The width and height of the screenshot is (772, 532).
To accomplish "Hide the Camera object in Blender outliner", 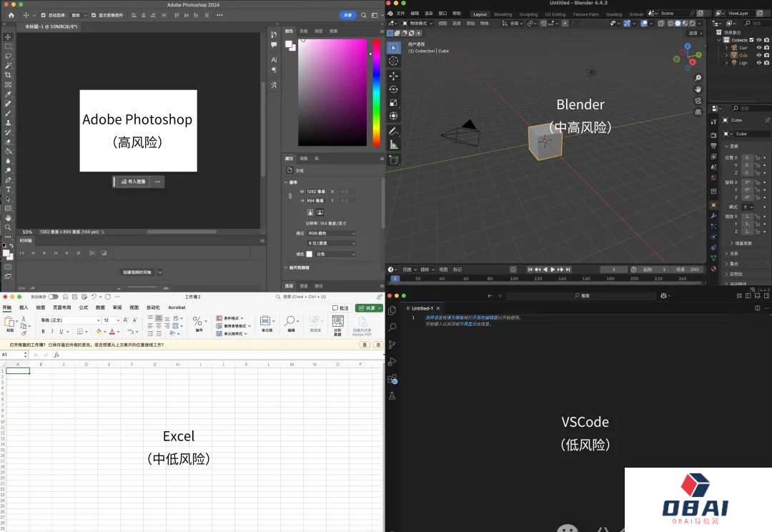I will 758,48.
